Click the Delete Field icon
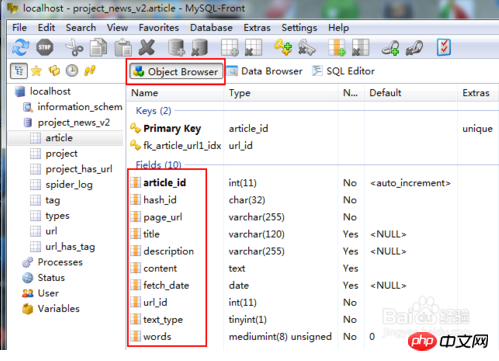The height and width of the screenshot is (361, 499). point(360,47)
